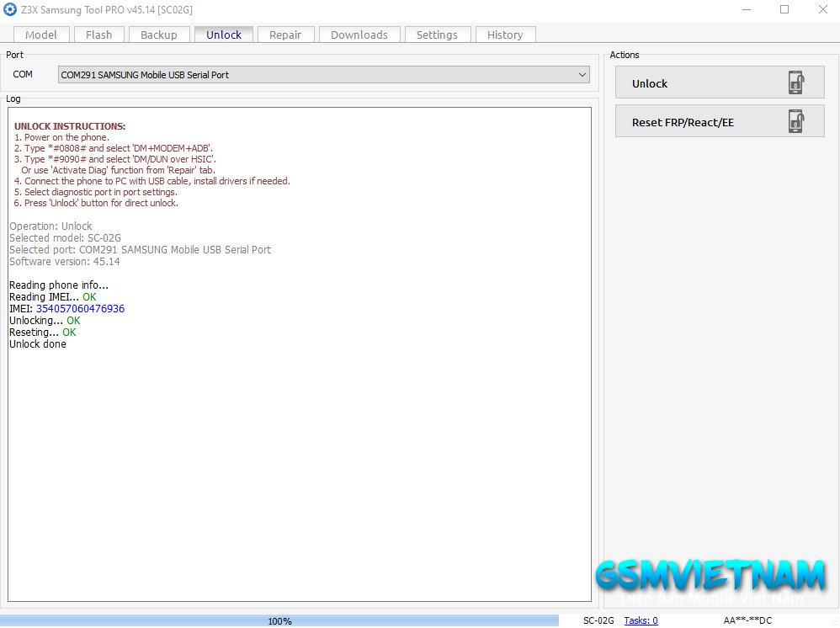This screenshot has height=628, width=840.
Task: Click instruction line 'Power on the phone.'
Action: 61,137
